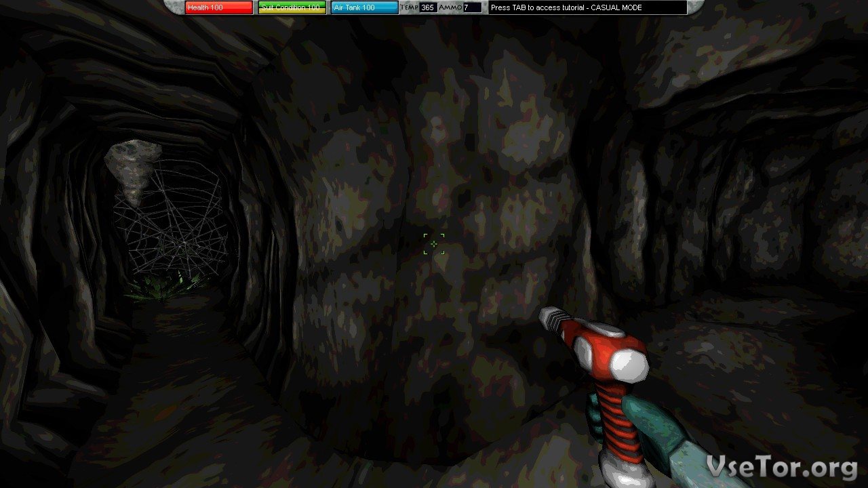
Task: Click the TEMP value field showing 365
Action: 428,7
